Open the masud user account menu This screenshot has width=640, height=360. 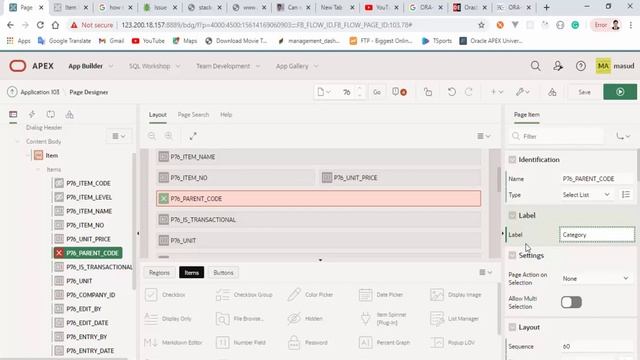pyautogui.click(x=615, y=66)
